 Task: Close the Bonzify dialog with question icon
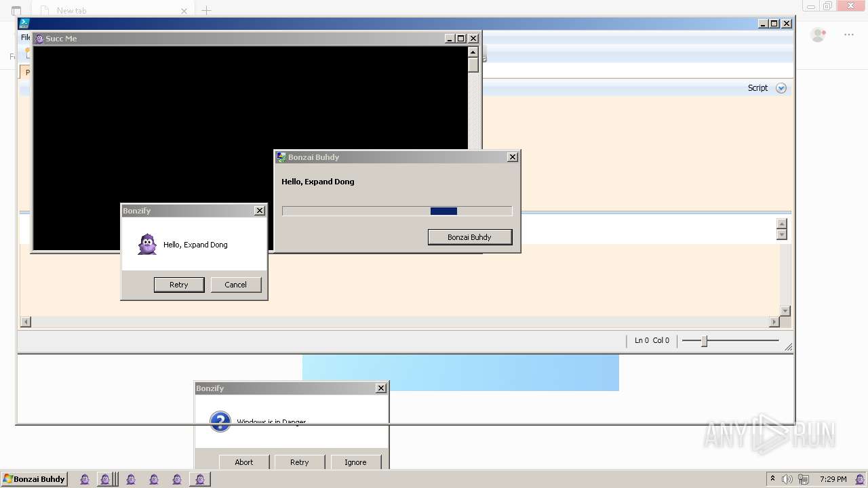(381, 388)
